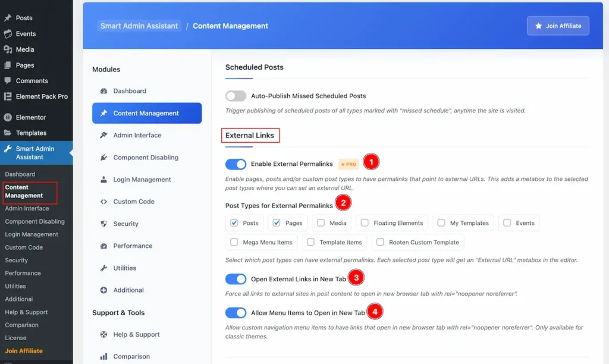Click the Smart Admin Assistant wrench icon

[x=8, y=149]
